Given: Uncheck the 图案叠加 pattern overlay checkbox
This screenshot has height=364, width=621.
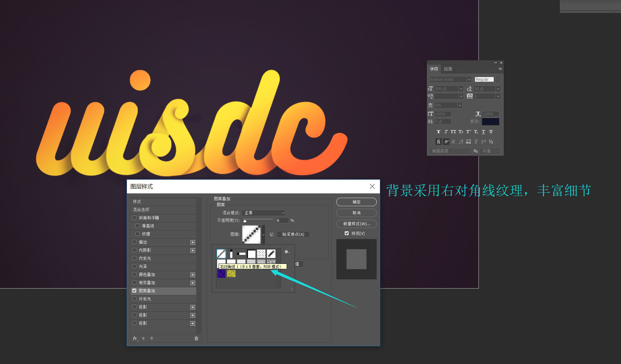Looking at the screenshot, I should coord(134,291).
